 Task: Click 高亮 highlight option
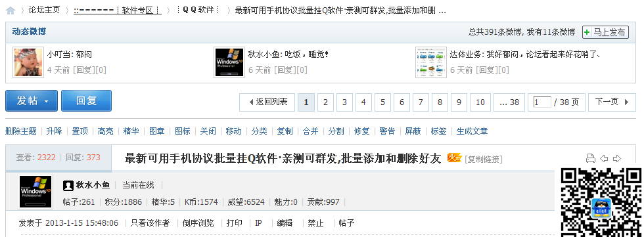coord(106,131)
